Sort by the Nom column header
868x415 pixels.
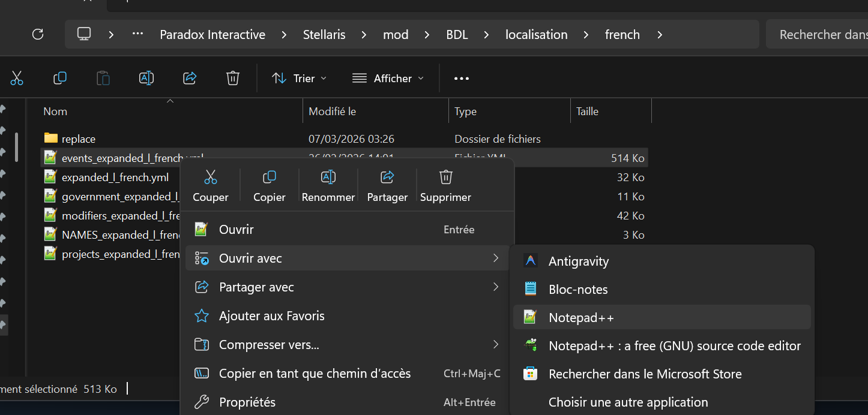[55, 112]
